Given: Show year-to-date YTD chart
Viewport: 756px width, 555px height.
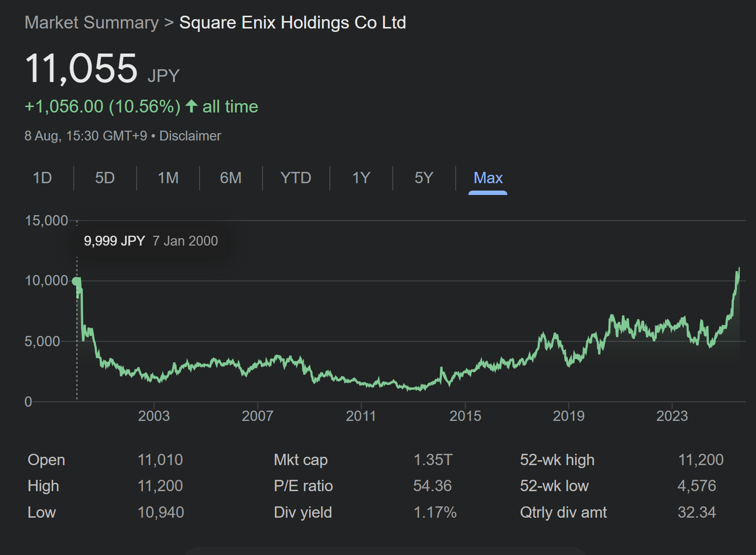Looking at the screenshot, I should click(295, 178).
